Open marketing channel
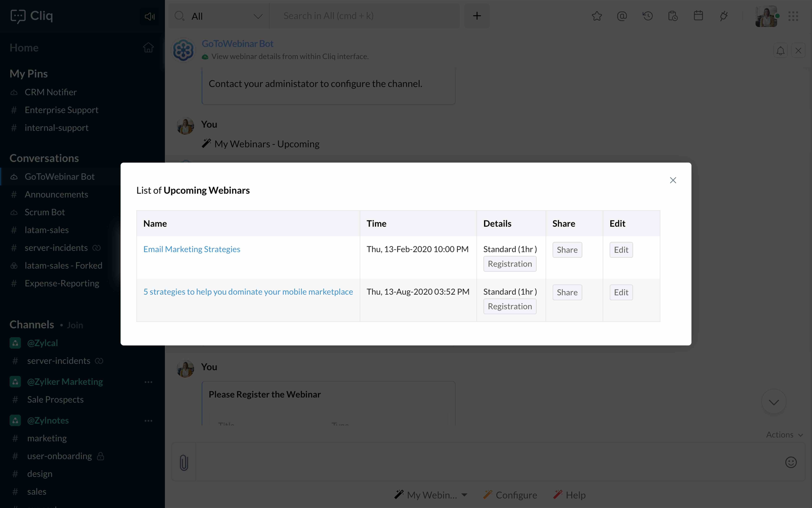Viewport: 812px width, 508px height. pyautogui.click(x=47, y=438)
